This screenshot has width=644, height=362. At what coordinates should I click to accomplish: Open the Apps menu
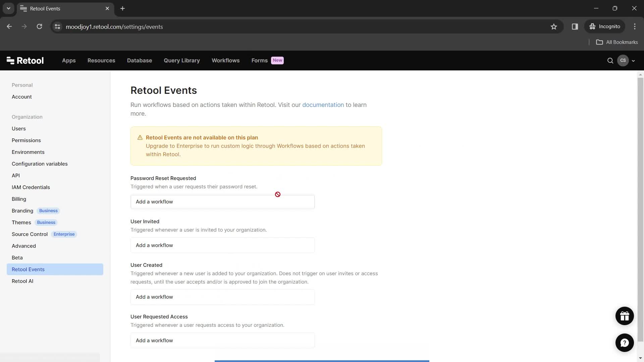pyautogui.click(x=68, y=61)
